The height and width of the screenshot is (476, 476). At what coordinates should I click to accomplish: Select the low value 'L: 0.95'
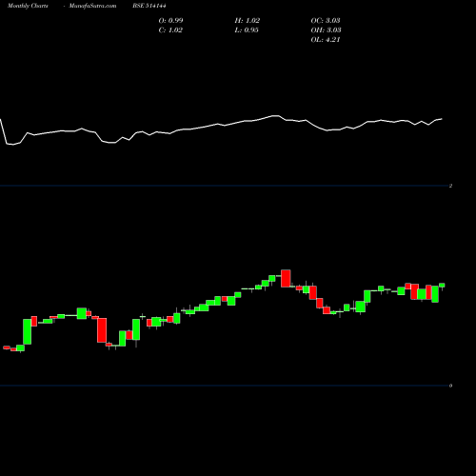tap(247, 30)
